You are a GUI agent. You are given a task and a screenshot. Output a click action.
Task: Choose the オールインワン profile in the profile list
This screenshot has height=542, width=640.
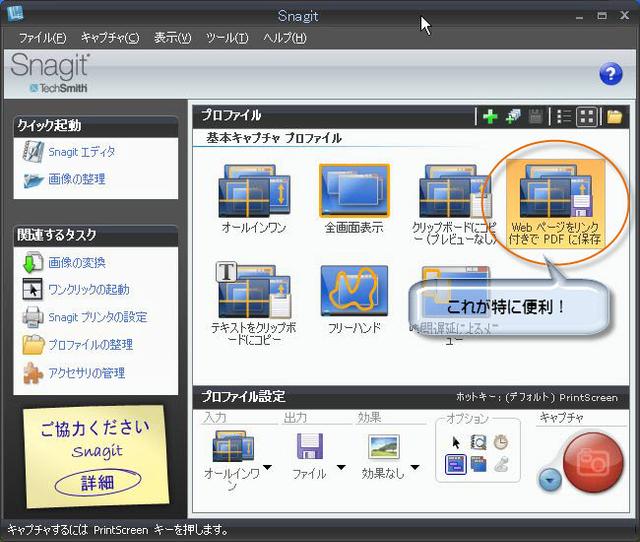coord(254,198)
